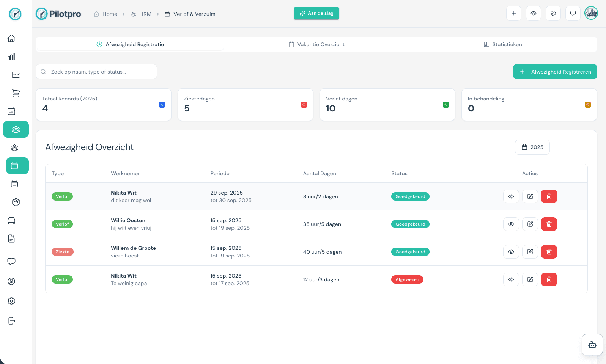Image resolution: width=606 pixels, height=364 pixels.
Task: Toggle the eye icon in top bar
Action: point(533,13)
